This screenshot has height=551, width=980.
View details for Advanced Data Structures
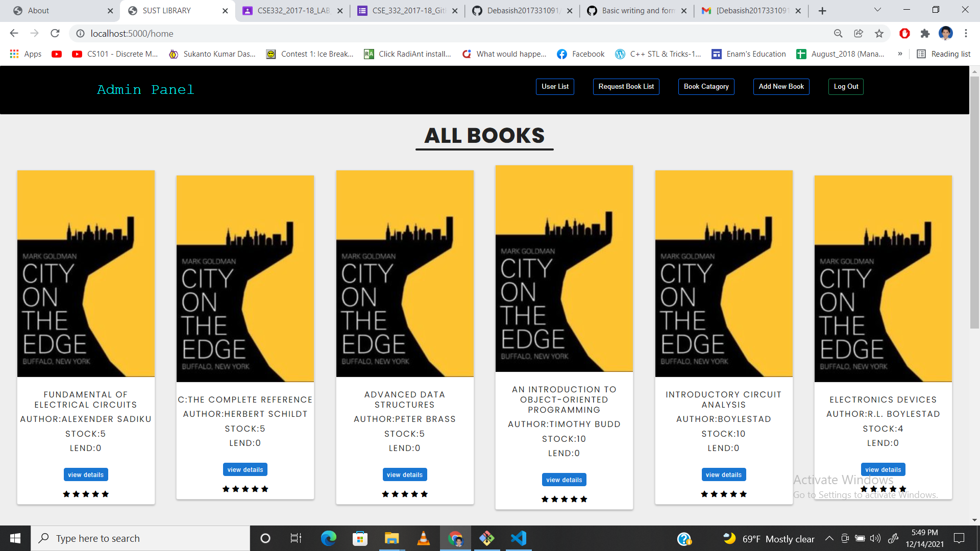click(405, 474)
